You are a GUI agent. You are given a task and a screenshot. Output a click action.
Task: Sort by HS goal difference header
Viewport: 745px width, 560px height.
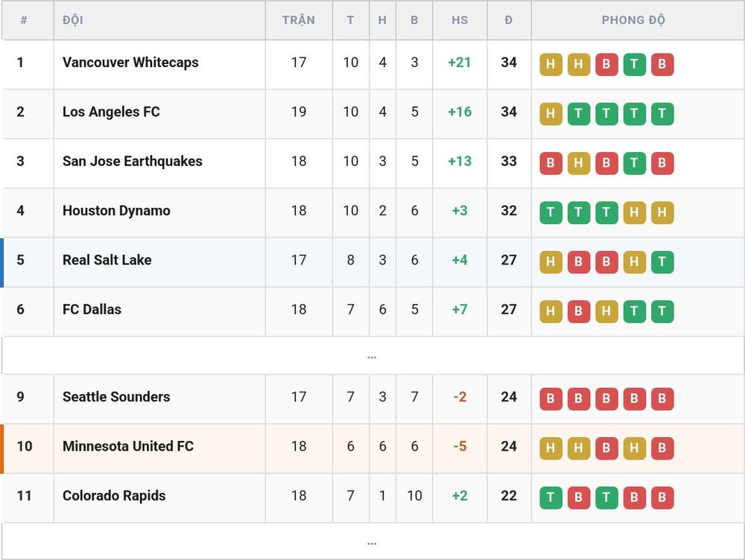(x=460, y=20)
